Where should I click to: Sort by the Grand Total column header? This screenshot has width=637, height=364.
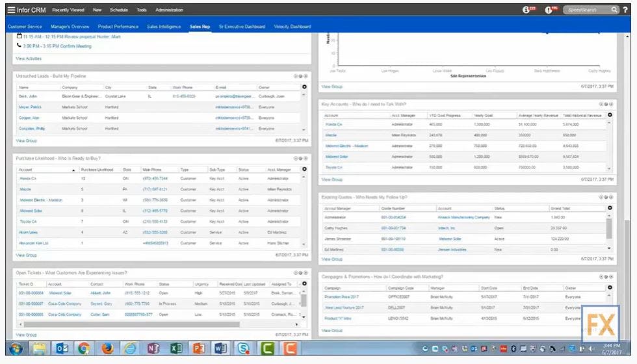tap(560, 209)
